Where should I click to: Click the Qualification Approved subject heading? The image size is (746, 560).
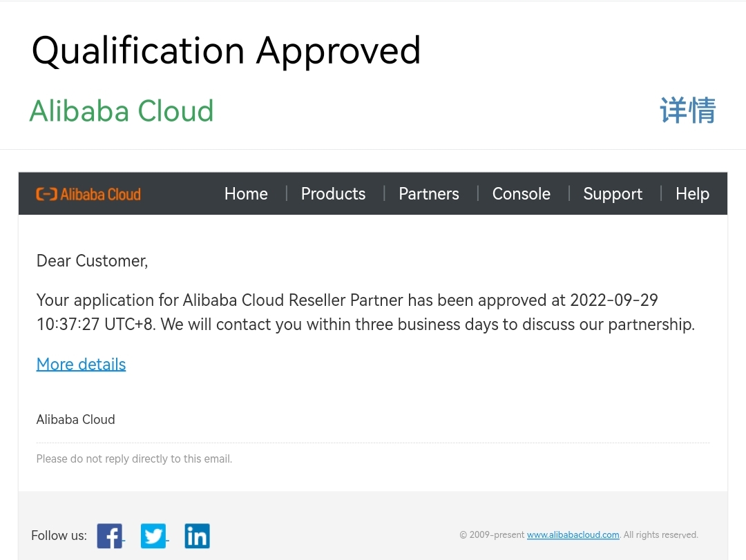[x=226, y=50]
